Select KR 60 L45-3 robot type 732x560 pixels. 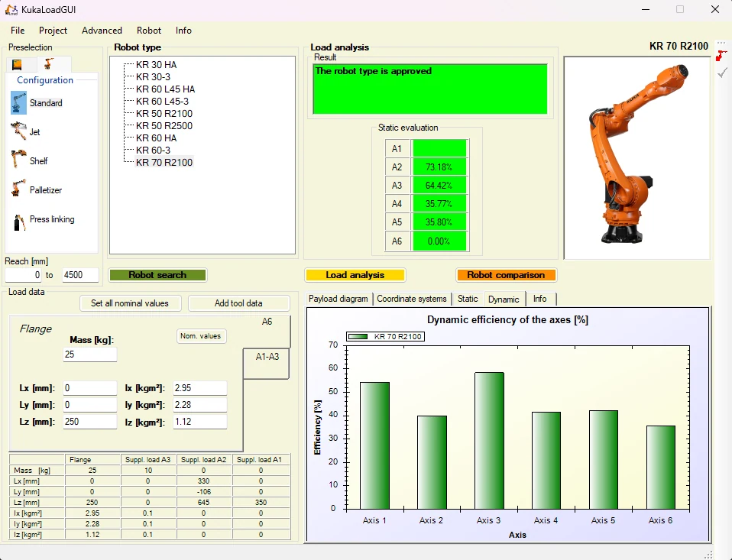[x=163, y=102]
